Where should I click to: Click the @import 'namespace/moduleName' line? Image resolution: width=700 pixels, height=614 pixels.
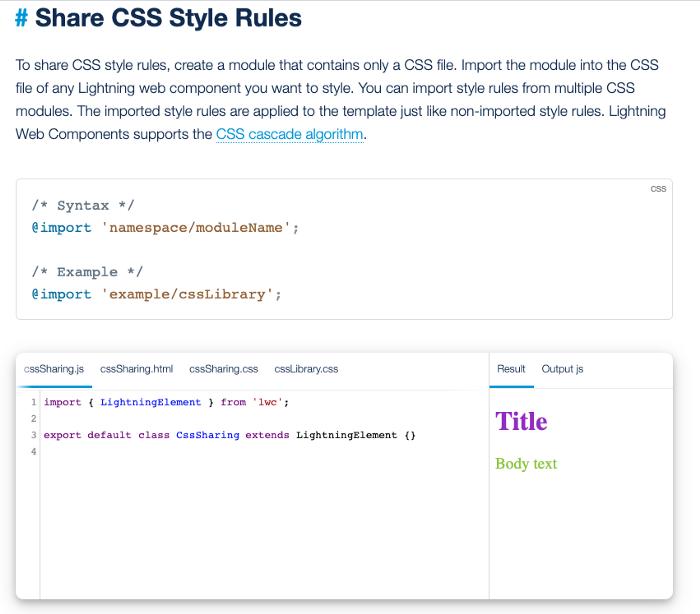[165, 228]
